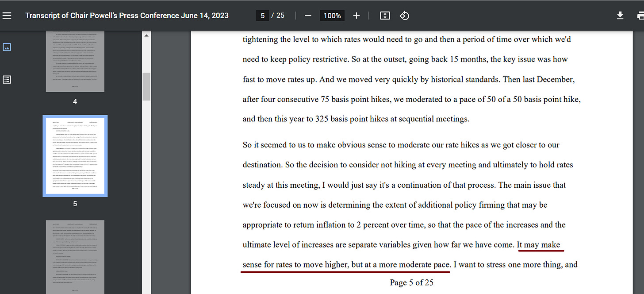Toggle the sidebar with the hamburger menu
The width and height of the screenshot is (644, 294).
click(x=7, y=15)
